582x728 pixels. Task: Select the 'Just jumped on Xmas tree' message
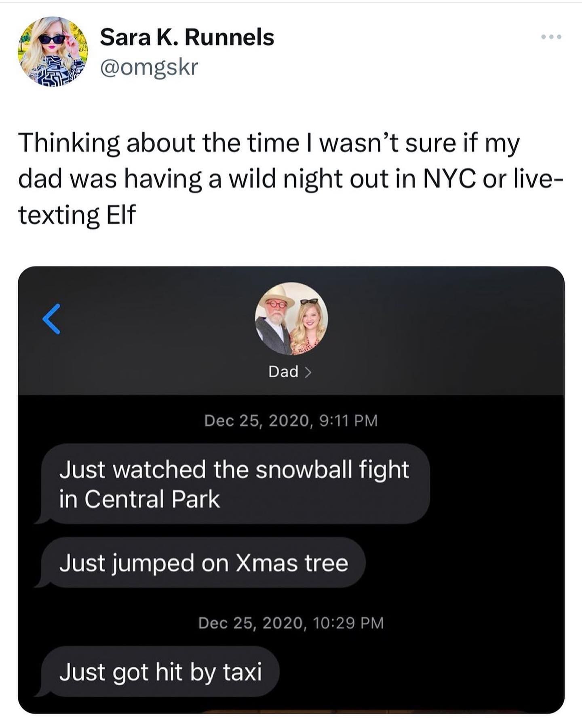pyautogui.click(x=203, y=563)
